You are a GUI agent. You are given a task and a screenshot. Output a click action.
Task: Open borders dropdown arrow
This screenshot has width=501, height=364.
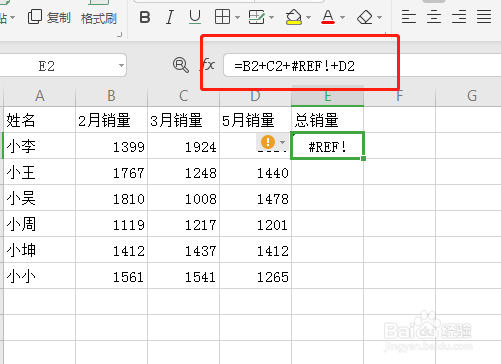[237, 17]
